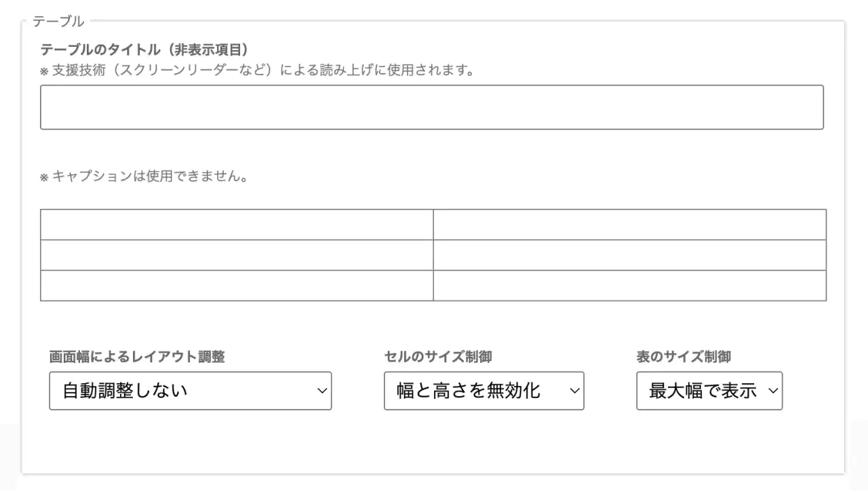
Task: Click the テーブル fieldset legend
Action: pyautogui.click(x=58, y=22)
